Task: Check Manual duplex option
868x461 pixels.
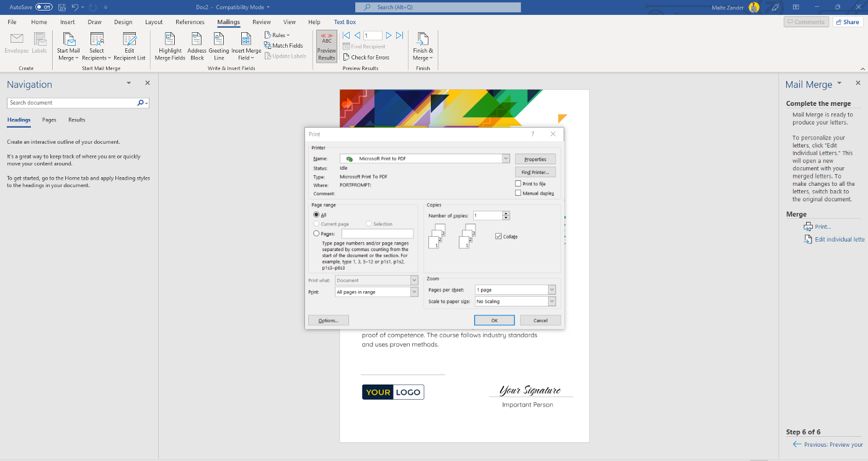Action: pyautogui.click(x=518, y=193)
